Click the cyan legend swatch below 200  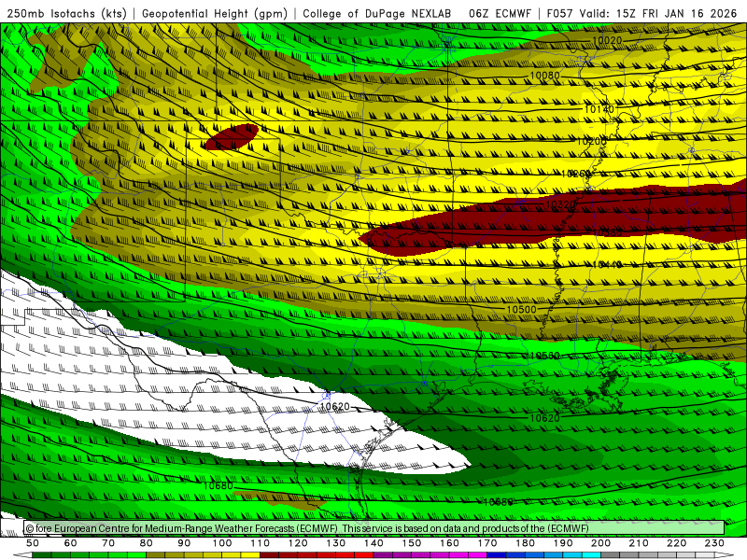pyautogui.click(x=591, y=555)
